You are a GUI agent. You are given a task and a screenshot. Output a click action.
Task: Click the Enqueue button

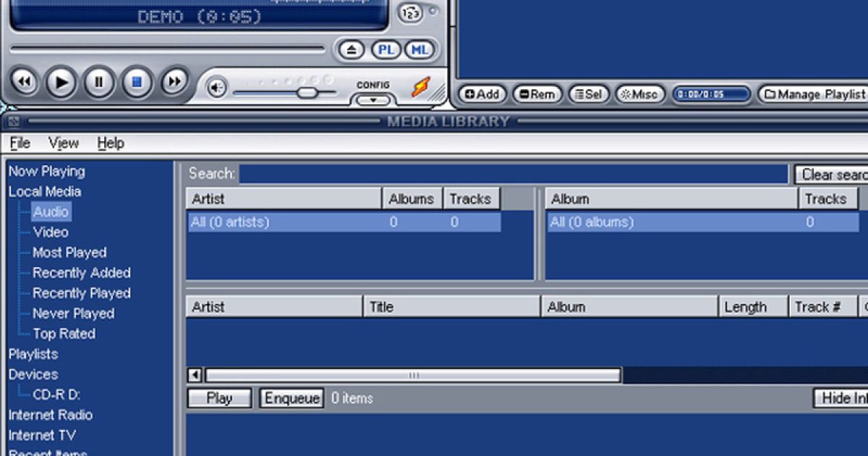click(292, 398)
